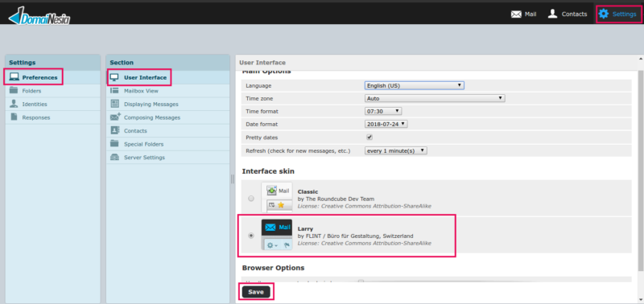Open the Server Settings section
The height and width of the screenshot is (304, 644).
coord(167,158)
